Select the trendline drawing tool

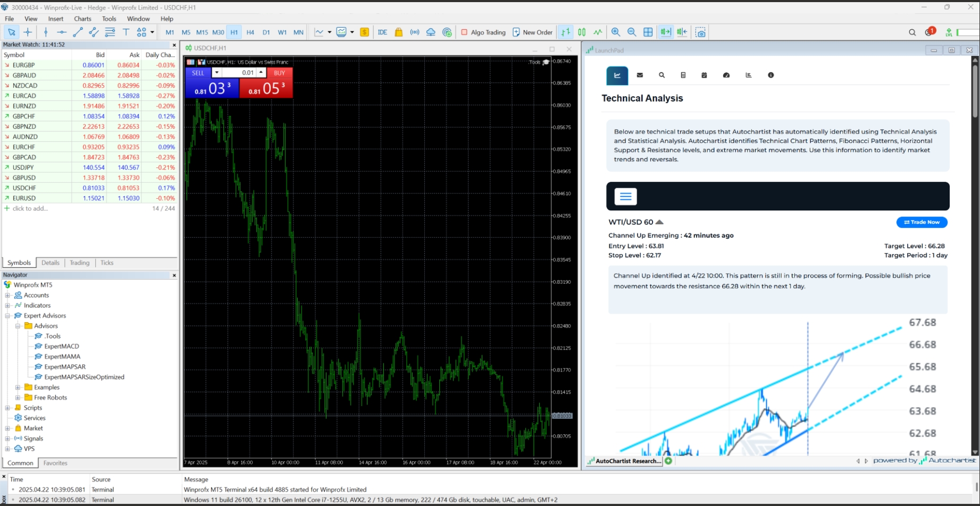click(78, 32)
